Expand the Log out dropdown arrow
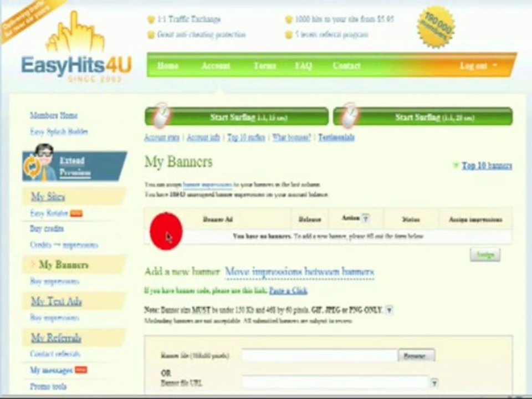 pos(495,65)
